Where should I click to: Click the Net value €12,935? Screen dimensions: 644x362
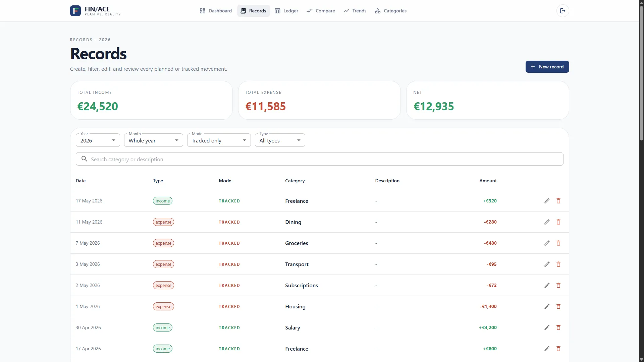[x=434, y=106]
